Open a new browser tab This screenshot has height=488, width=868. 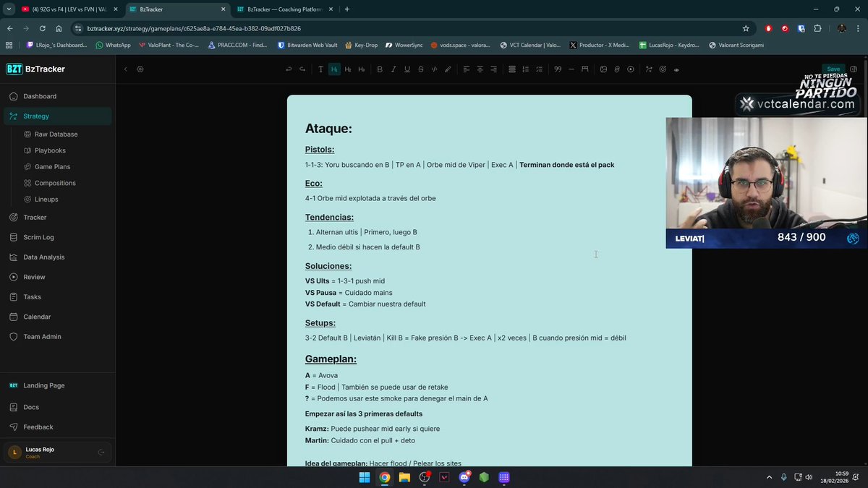click(x=347, y=9)
